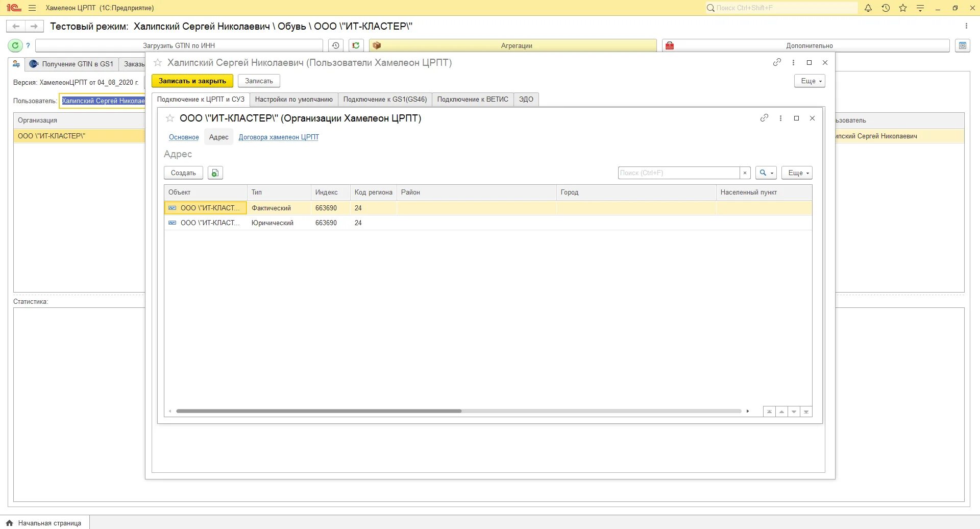Click Загрузить GTIN по ИНН button
Screen dimensions: 980x529
point(179,45)
